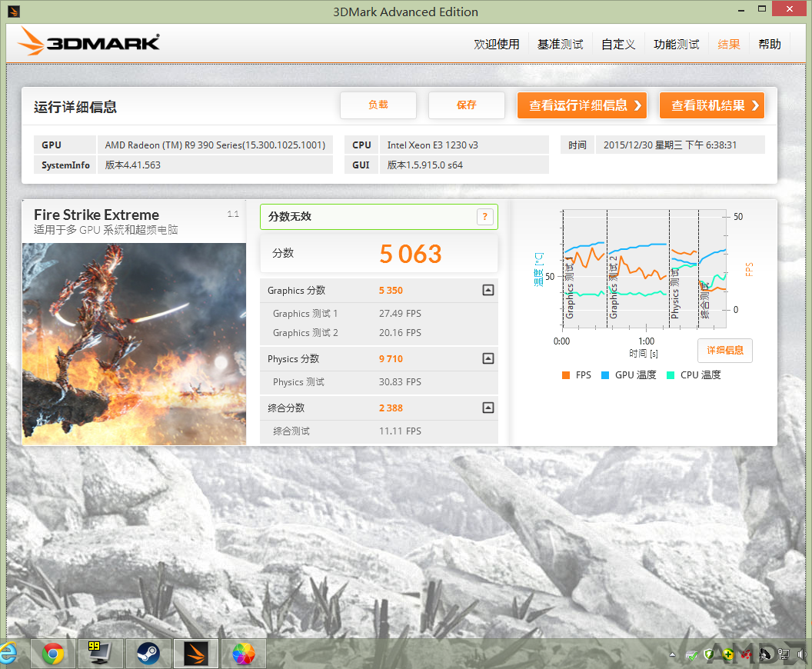
Task: Click the orange 查看联机结果 button
Action: coord(712,105)
